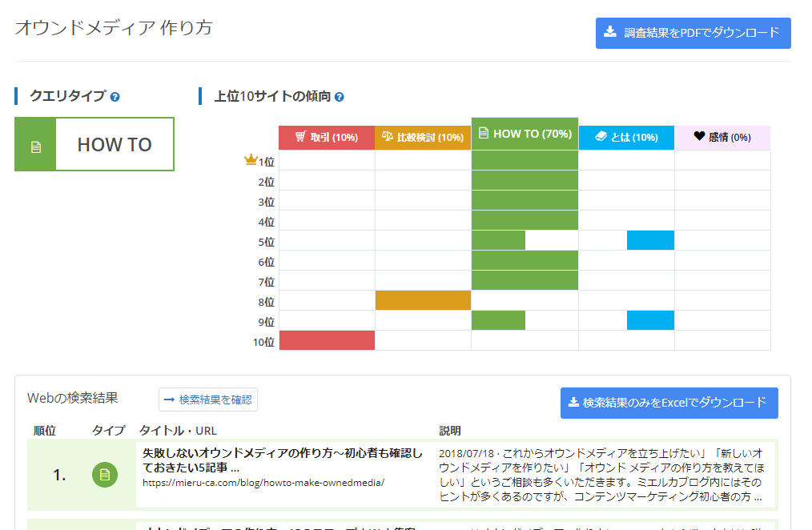This screenshot has width=812, height=530.
Task: Click the help icon beside クエリタイプ
Action: [115, 97]
